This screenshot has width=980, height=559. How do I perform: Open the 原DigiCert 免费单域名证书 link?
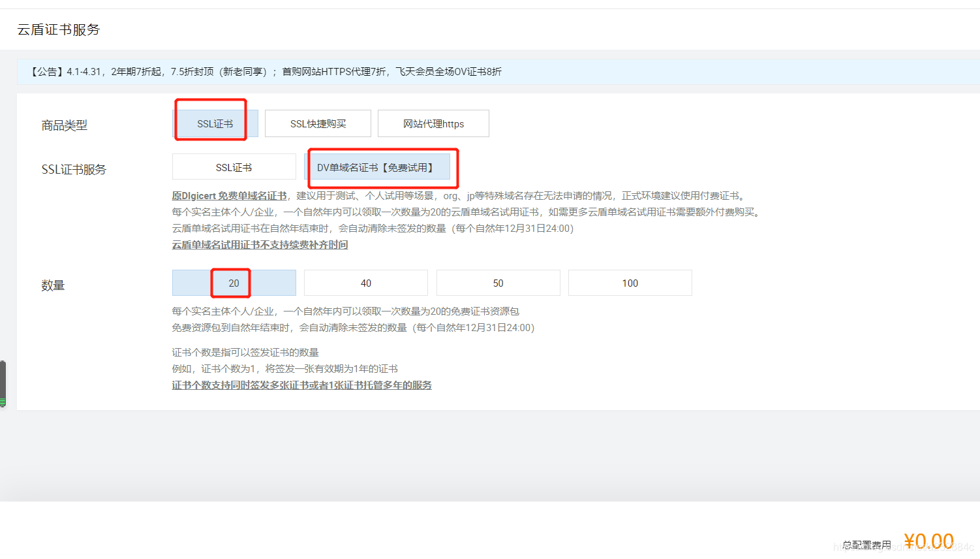tap(229, 196)
